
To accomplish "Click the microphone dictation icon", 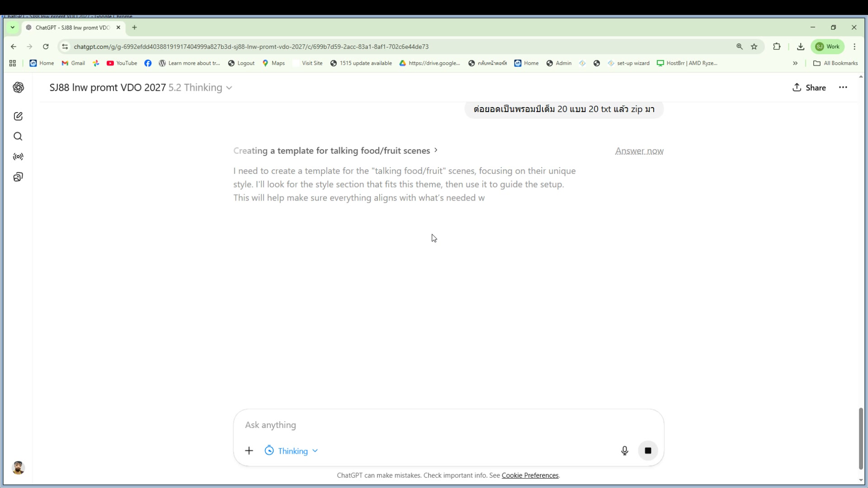I will pos(624,450).
